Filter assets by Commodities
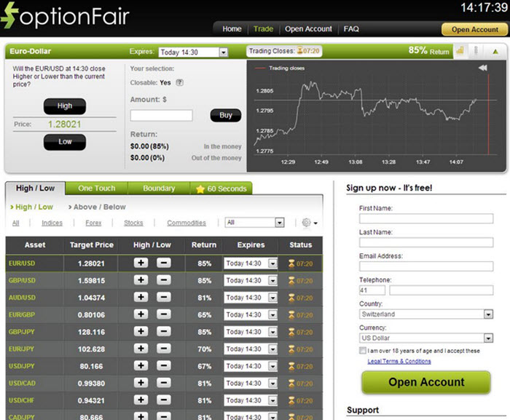The height and width of the screenshot is (420, 510). pos(187,223)
